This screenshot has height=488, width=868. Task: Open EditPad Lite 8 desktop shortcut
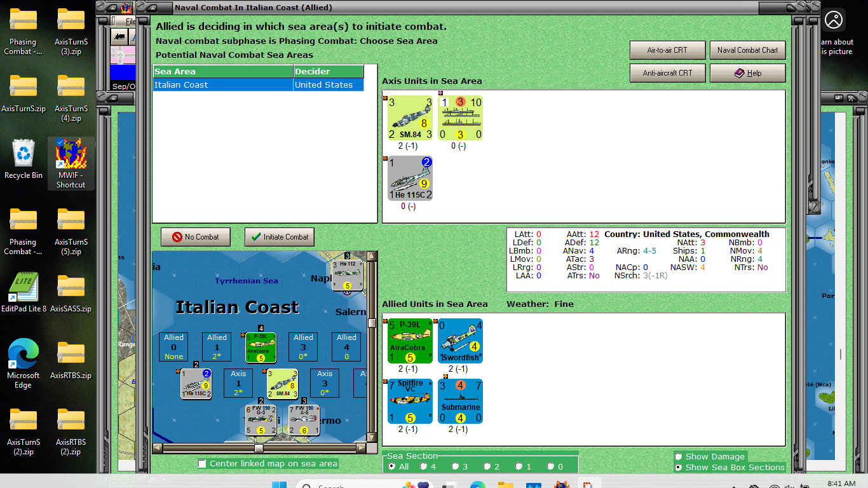(24, 293)
